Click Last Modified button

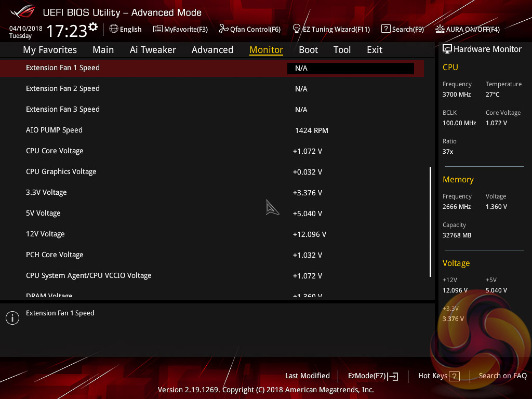coord(308,376)
